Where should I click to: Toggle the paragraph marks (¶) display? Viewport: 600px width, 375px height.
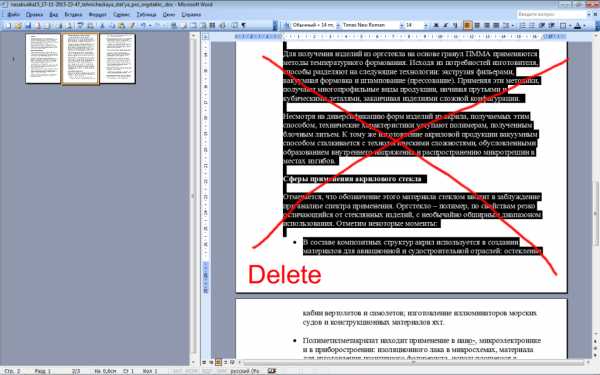click(x=243, y=26)
